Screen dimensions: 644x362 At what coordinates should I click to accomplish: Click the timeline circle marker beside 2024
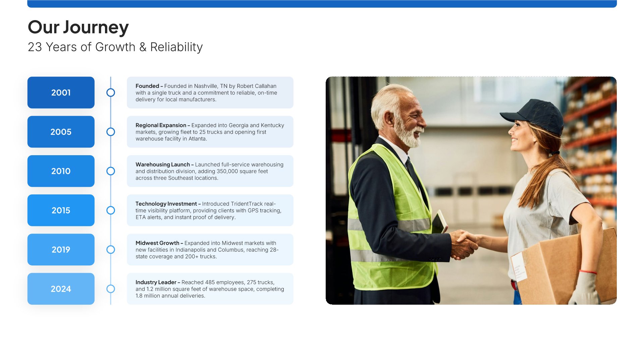coord(111,289)
